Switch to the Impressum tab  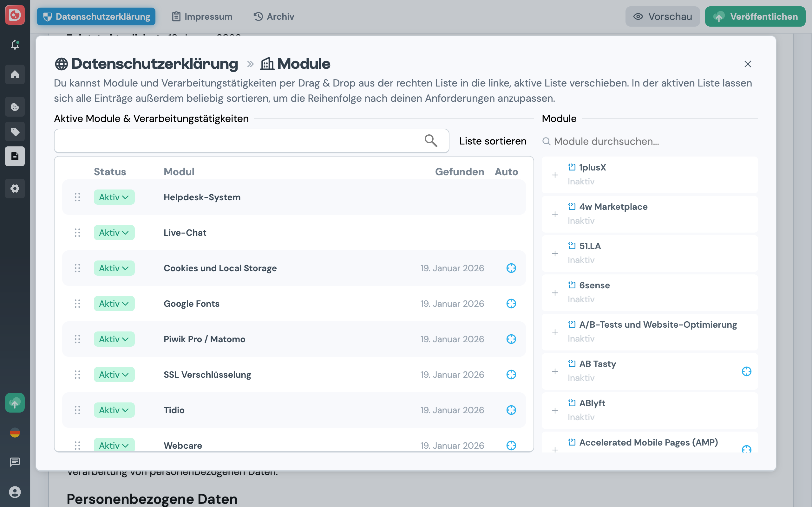pos(202,16)
